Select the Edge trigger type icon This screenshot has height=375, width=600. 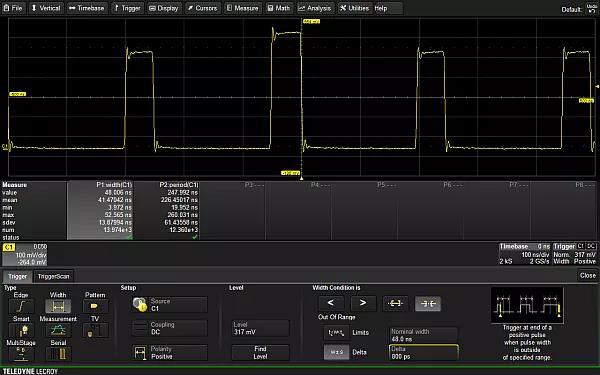(x=21, y=306)
